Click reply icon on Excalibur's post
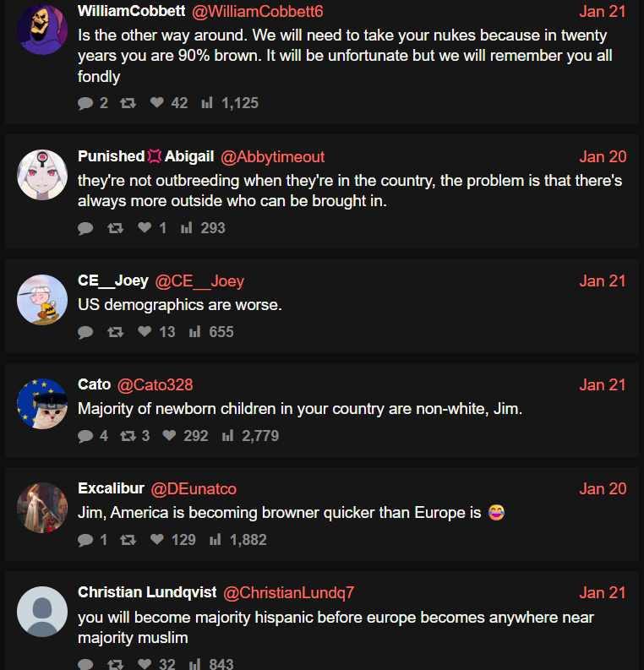This screenshot has width=644, height=670. pos(85,540)
